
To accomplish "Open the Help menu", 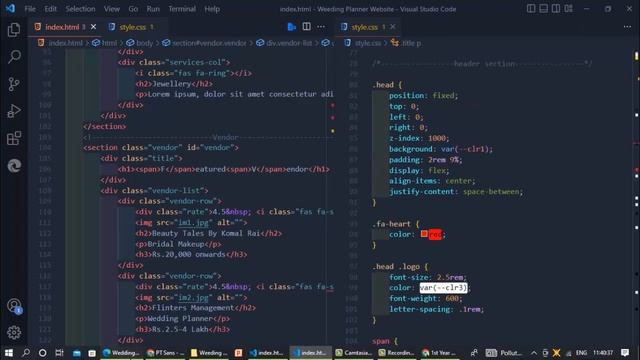I will [212, 9].
